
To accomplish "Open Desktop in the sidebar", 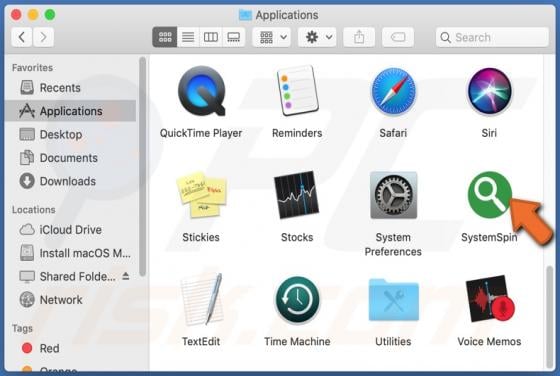I will [70, 135].
